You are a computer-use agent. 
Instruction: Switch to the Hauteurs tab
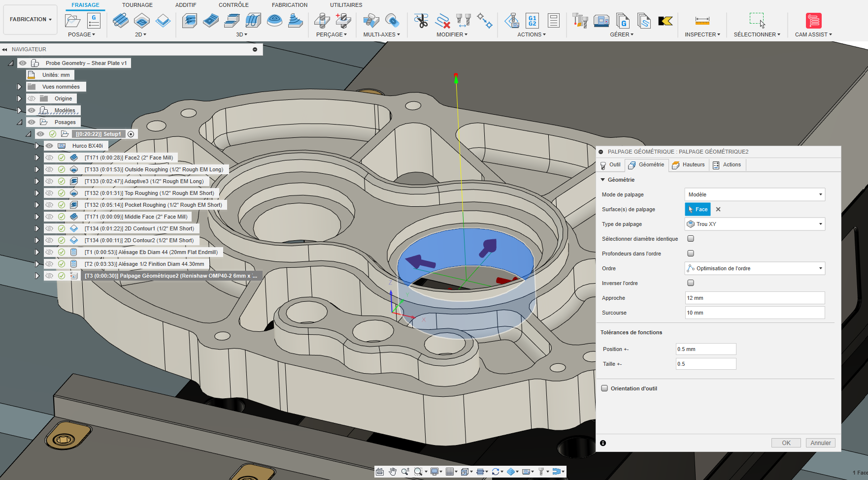689,165
